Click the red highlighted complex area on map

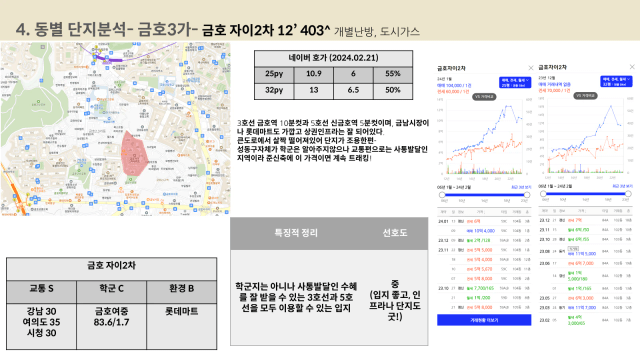135,154
